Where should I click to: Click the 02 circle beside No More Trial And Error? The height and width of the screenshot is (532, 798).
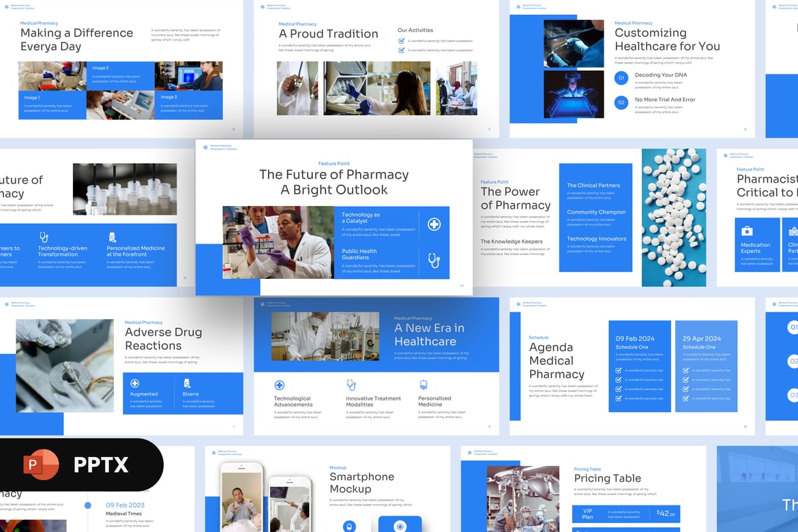pos(621,102)
